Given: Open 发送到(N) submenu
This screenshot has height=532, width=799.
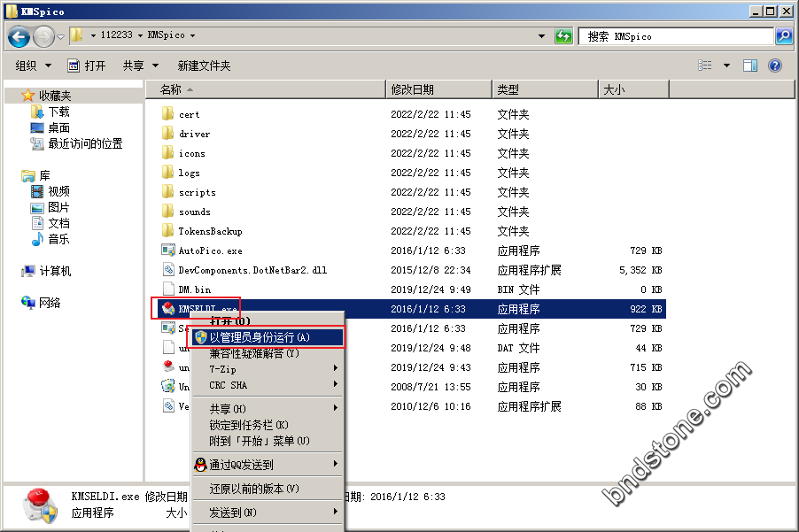Looking at the screenshot, I should pos(268,513).
